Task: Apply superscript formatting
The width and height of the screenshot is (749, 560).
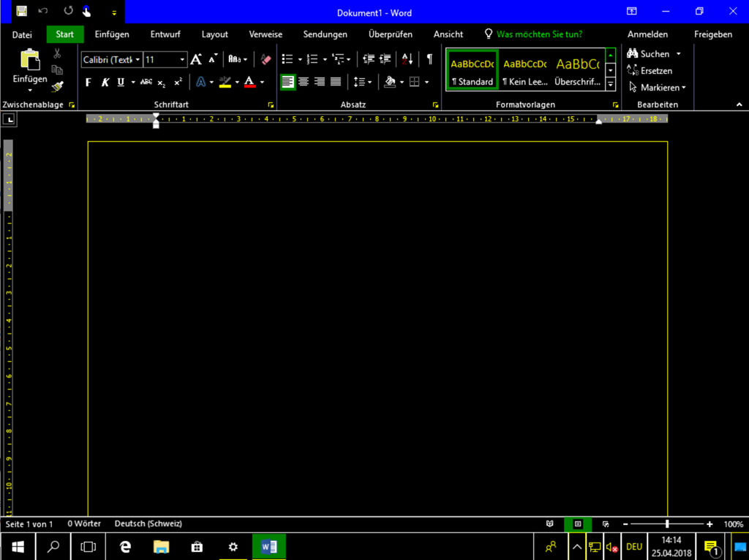Action: pyautogui.click(x=178, y=82)
